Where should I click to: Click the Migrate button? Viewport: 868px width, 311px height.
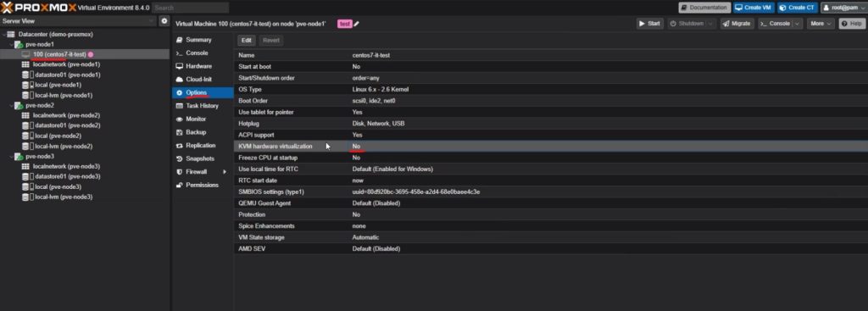(737, 24)
